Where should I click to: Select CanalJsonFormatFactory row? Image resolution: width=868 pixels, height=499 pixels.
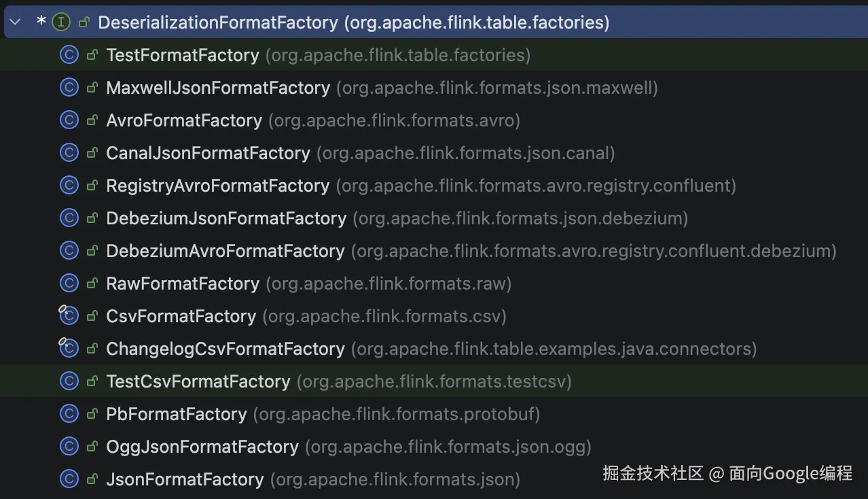[208, 152]
